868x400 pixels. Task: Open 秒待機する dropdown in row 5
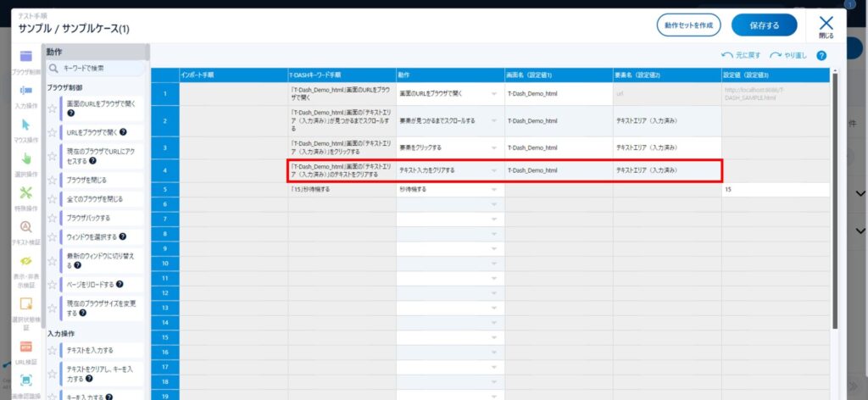(x=493, y=190)
